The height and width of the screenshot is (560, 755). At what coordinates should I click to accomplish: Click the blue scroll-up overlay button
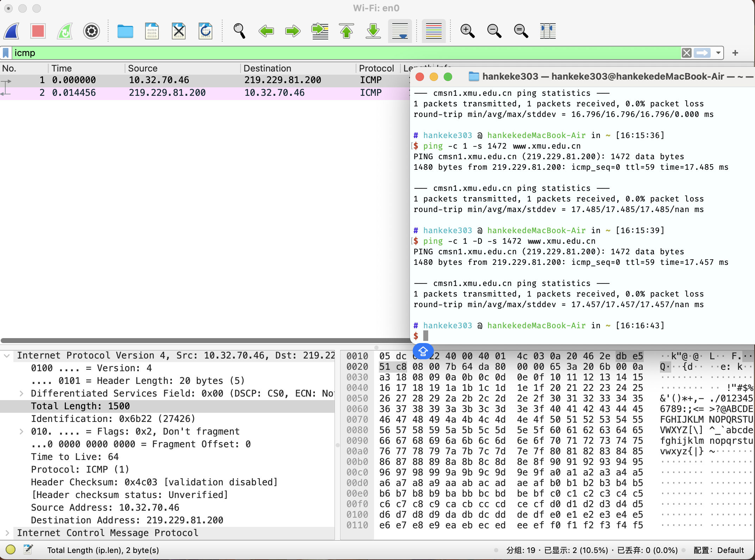[x=423, y=351]
